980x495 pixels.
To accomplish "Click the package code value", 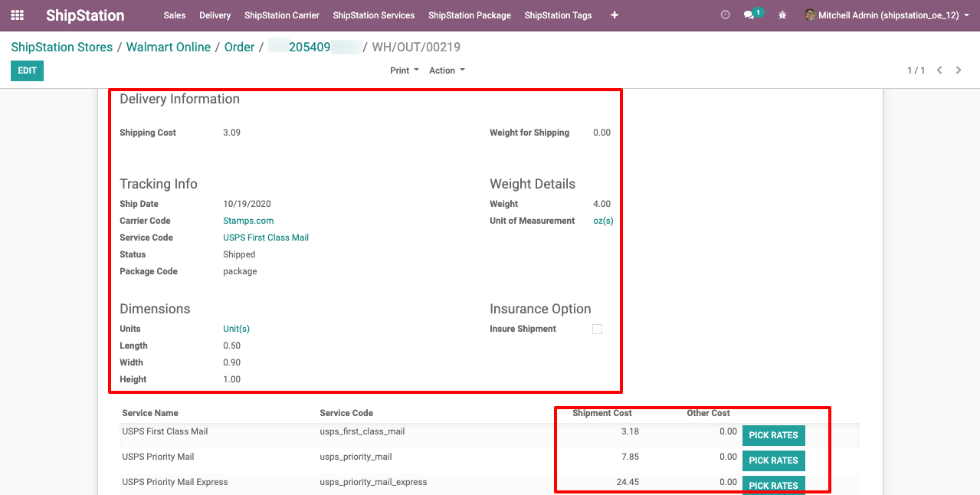I will 240,271.
